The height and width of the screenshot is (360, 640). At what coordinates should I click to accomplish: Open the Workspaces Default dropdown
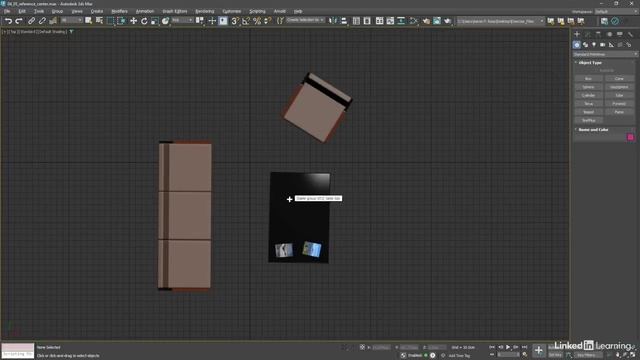point(616,11)
